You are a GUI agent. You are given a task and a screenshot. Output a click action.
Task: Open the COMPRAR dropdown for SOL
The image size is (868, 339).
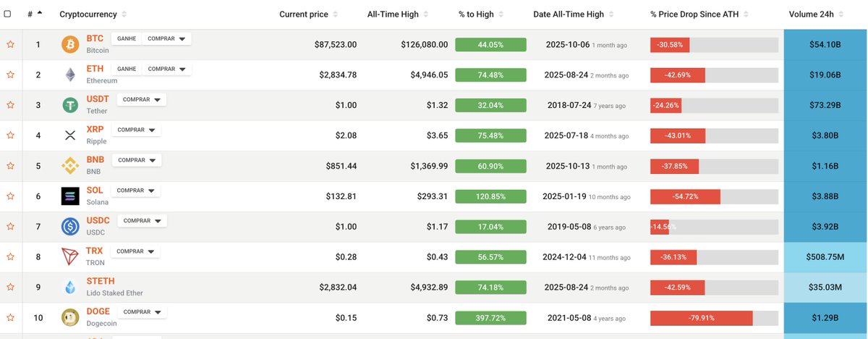point(135,191)
